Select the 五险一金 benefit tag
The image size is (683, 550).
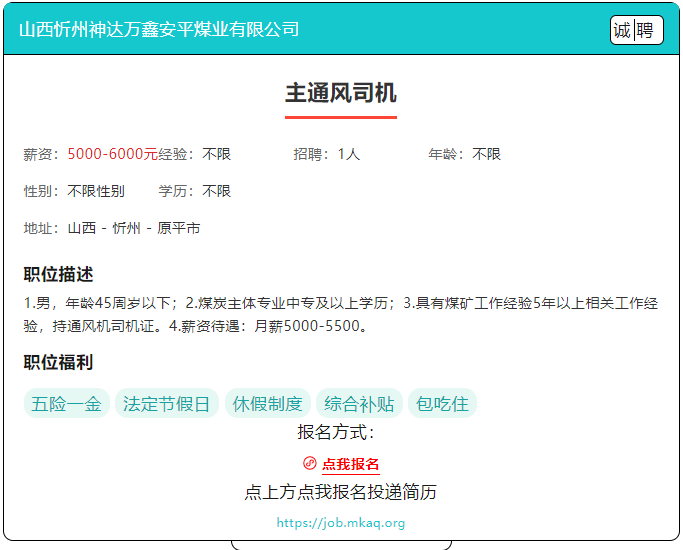point(67,403)
